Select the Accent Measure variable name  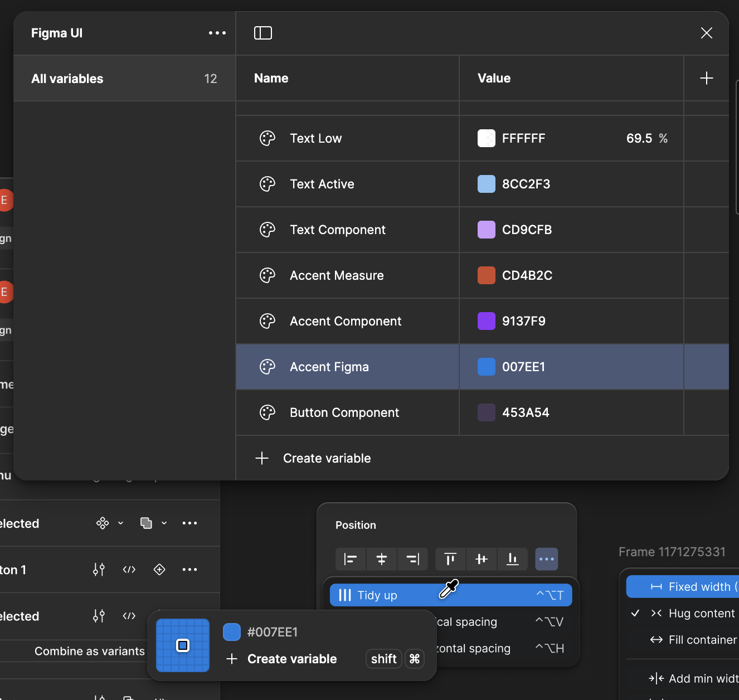[x=337, y=275]
